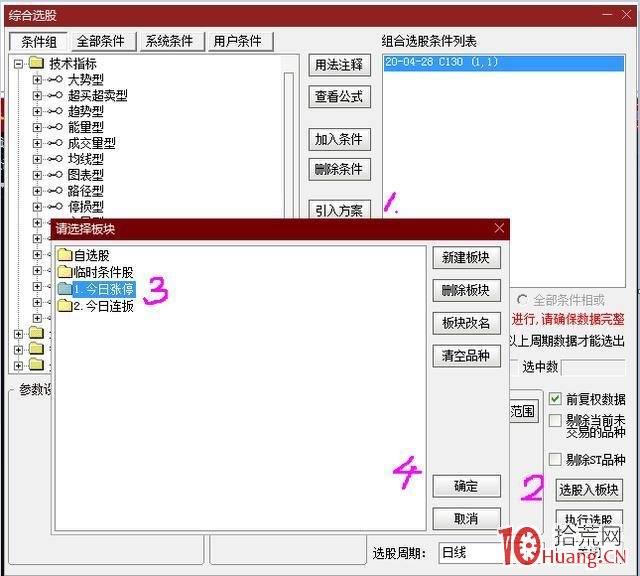Open the 系统条件 tab
Image resolution: width=640 pixels, height=576 pixels.
[170, 41]
